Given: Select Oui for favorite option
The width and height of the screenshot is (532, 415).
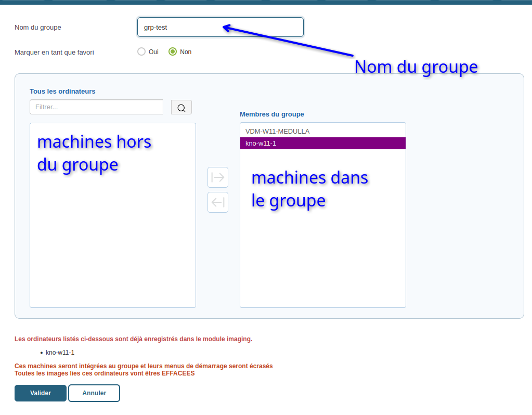Looking at the screenshot, I should (141, 51).
